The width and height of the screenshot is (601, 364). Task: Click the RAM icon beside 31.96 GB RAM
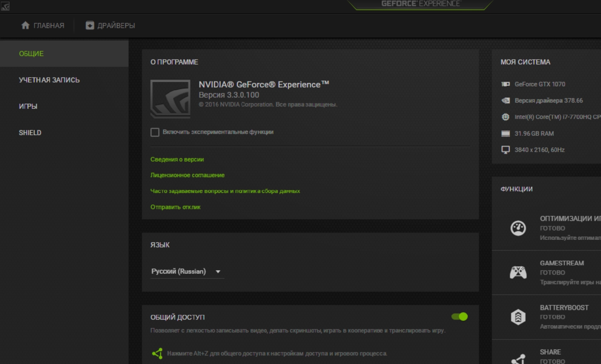[x=506, y=134]
